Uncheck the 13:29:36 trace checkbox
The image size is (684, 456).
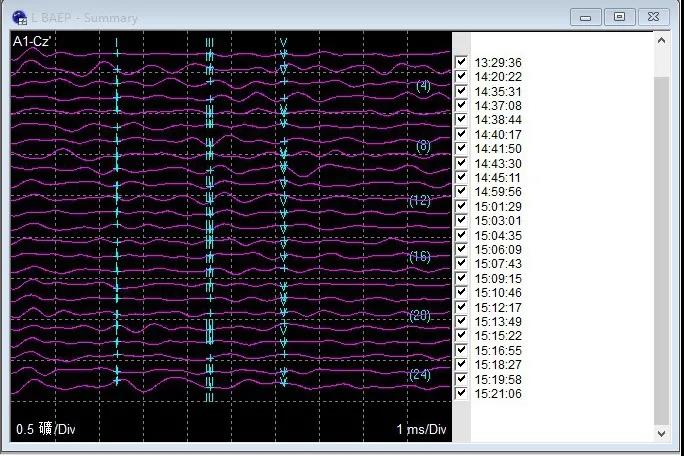coord(461,62)
